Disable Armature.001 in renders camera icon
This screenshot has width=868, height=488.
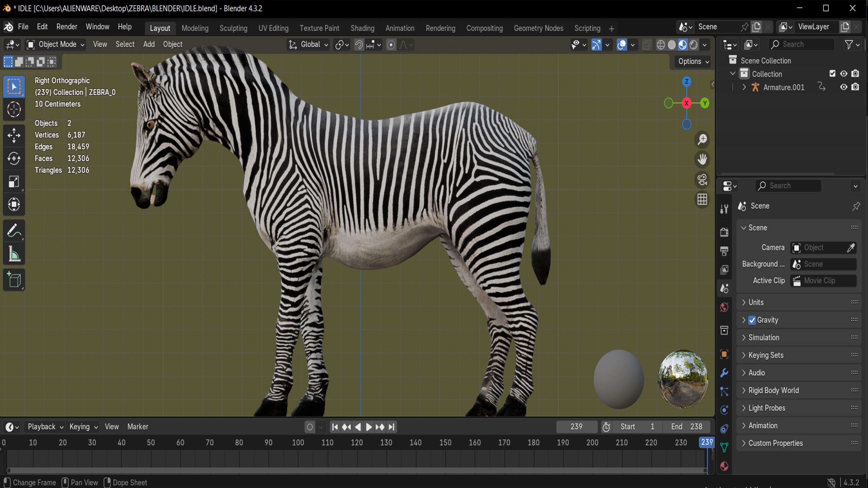pyautogui.click(x=855, y=87)
